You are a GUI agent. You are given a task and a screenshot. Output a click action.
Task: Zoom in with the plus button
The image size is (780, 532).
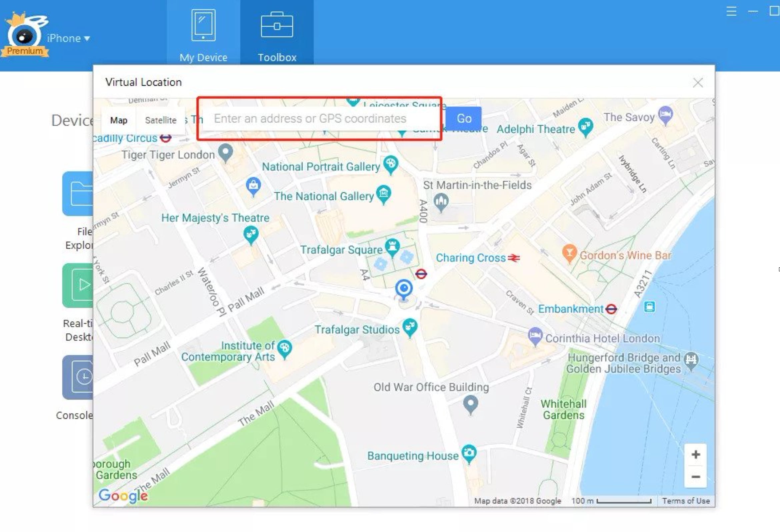(695, 454)
